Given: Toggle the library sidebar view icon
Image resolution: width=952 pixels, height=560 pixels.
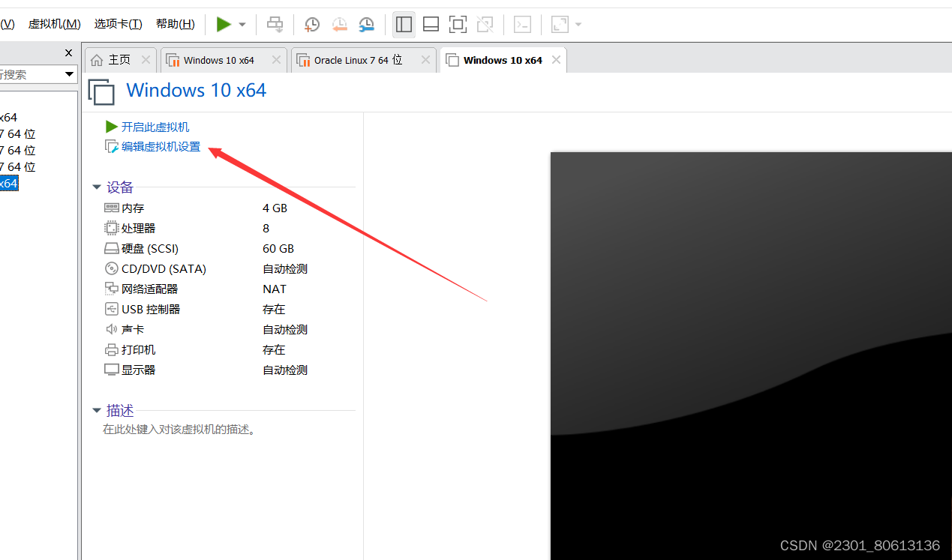Looking at the screenshot, I should pos(404,25).
